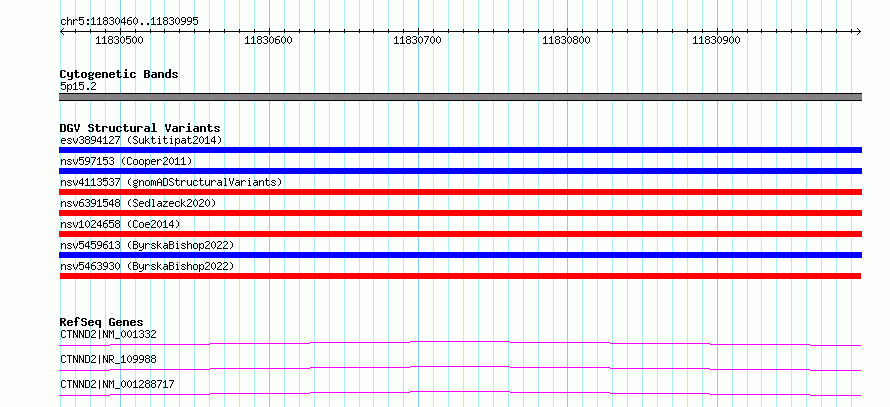Click ruler position 11830600
Viewport: 890px width, 407px height.
pos(268,40)
